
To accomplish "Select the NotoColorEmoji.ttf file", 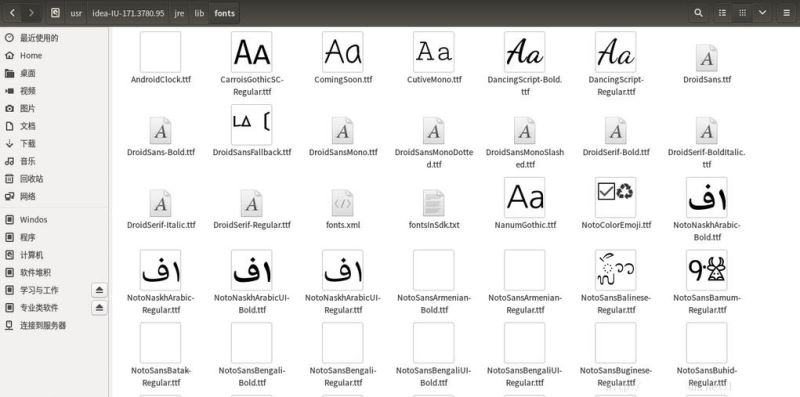I will coord(616,203).
